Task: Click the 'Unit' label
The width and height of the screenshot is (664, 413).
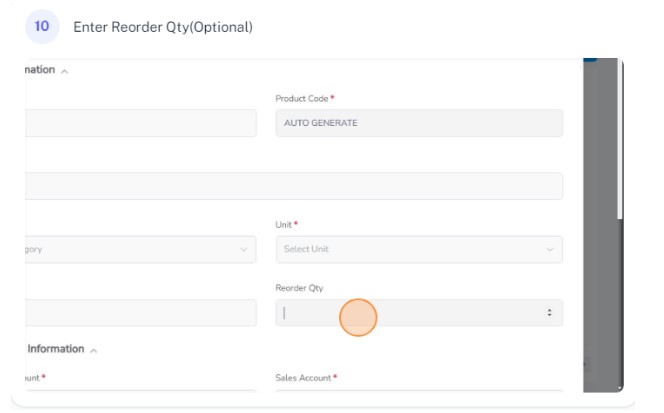Action: [283, 225]
